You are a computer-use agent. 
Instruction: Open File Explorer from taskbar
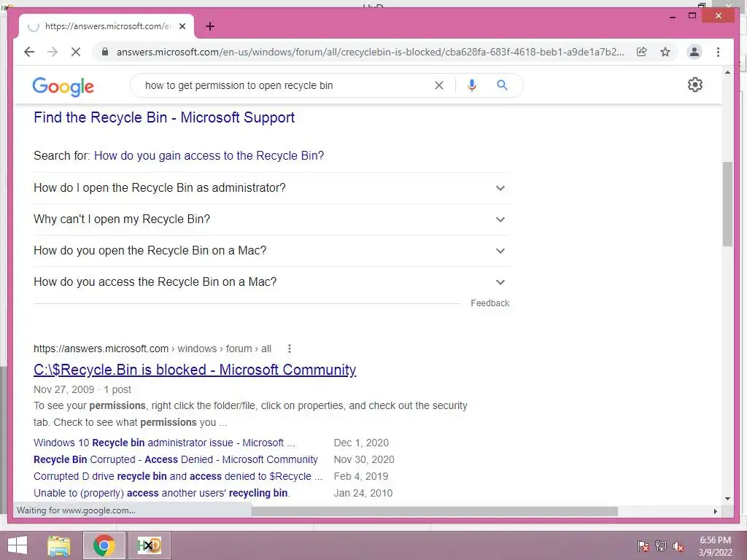(x=59, y=545)
